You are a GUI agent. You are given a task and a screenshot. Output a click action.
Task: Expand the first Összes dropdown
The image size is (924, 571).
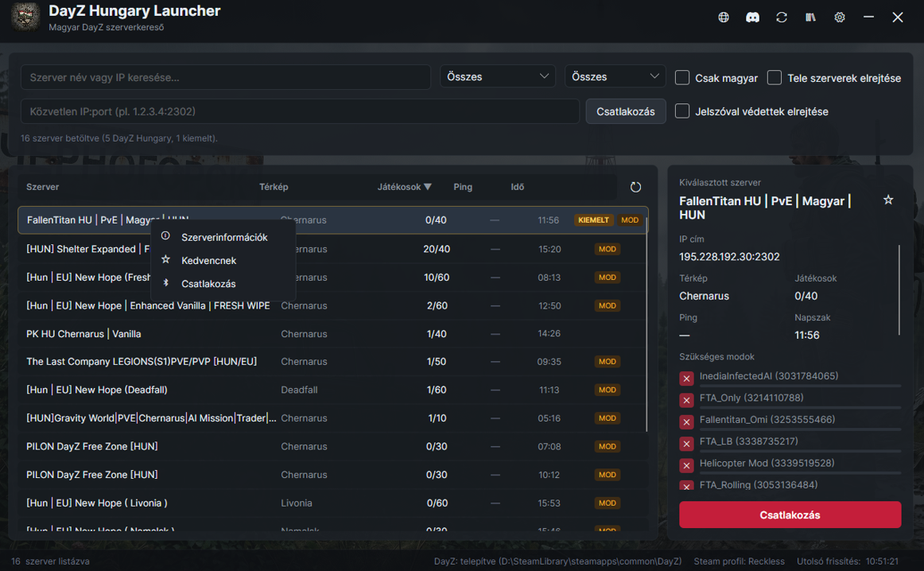[x=497, y=76]
